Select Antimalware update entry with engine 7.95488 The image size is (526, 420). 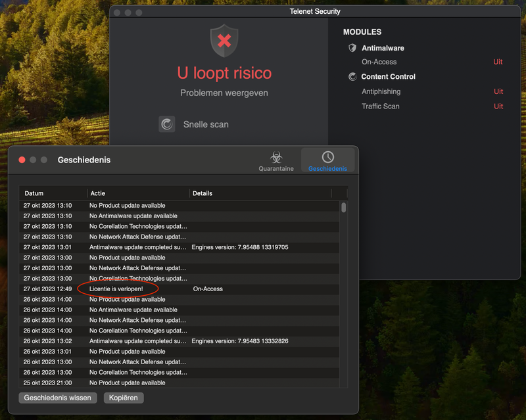(138, 247)
